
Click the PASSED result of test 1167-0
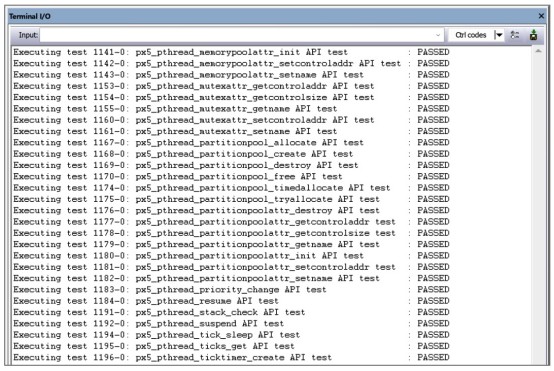(433, 143)
